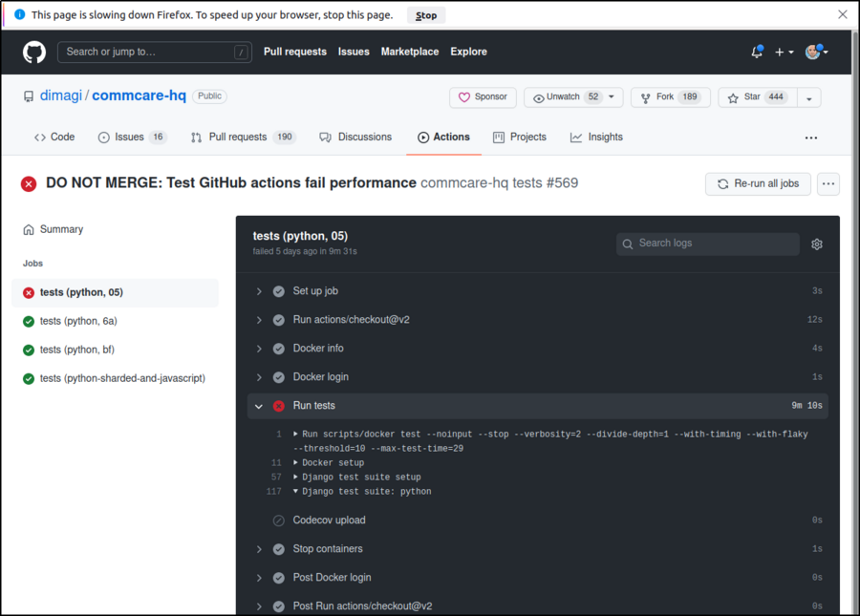Click Re-run all jobs button

pos(758,184)
